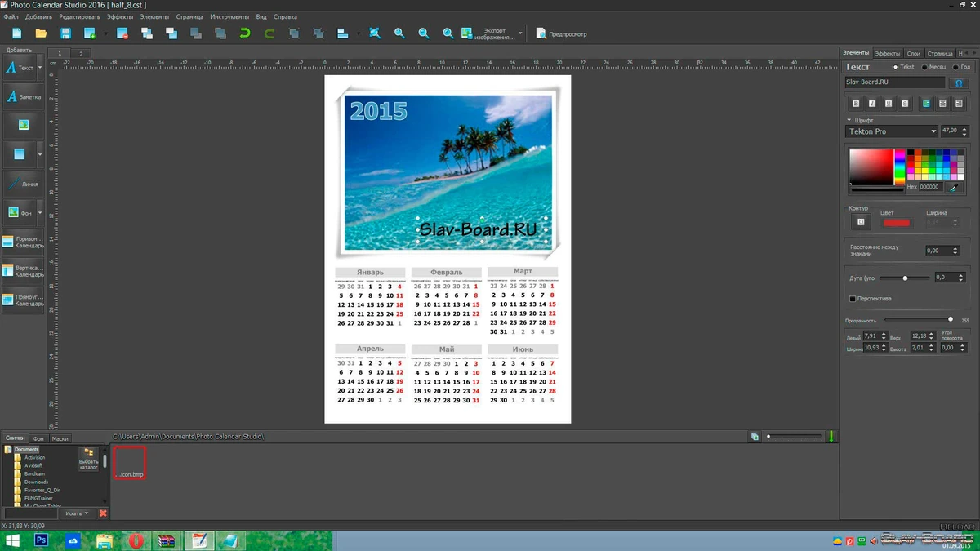
Task: Expand the Текст add button dropdown arrow
Action: [40, 68]
